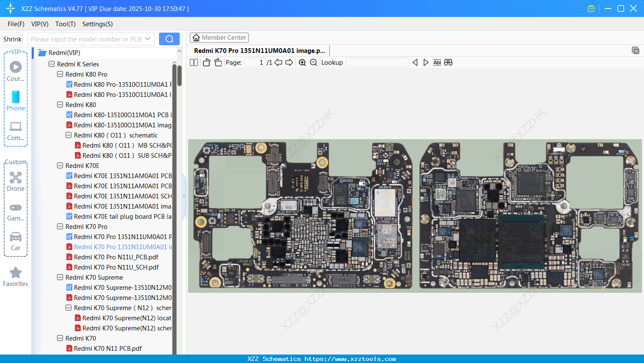Click the Member Center button

tap(219, 37)
